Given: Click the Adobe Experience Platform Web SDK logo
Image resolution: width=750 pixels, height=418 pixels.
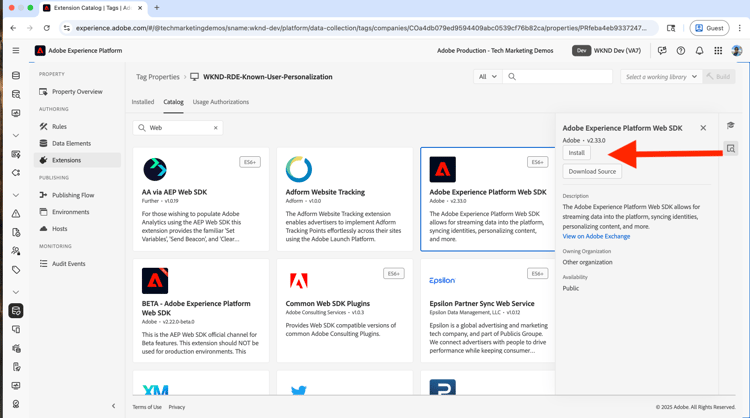Looking at the screenshot, I should [442, 169].
